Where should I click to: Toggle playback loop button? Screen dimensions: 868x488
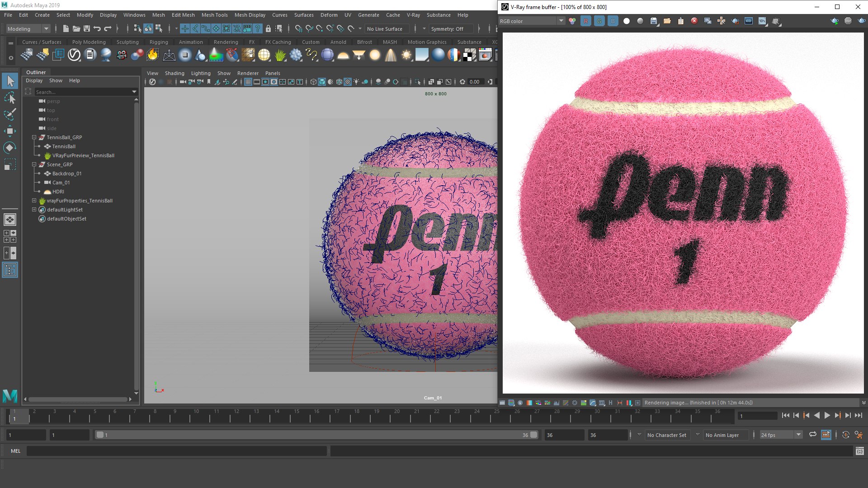pyautogui.click(x=812, y=435)
